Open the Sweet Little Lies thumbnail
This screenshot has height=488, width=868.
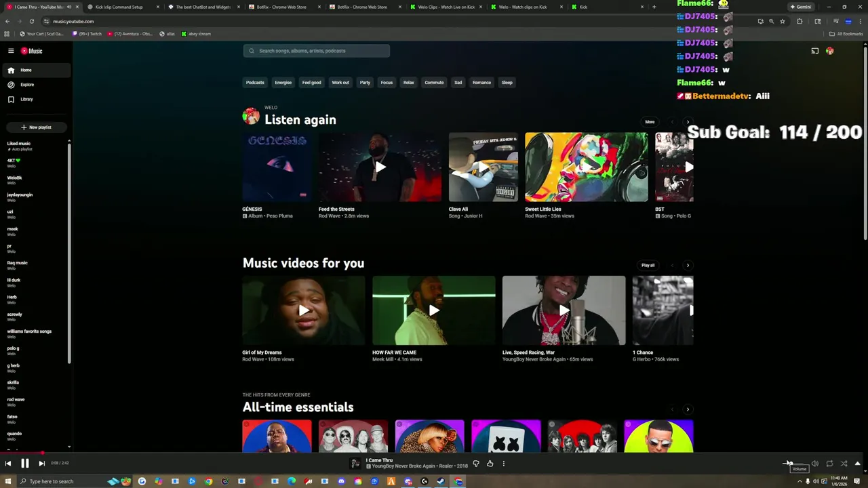point(586,167)
